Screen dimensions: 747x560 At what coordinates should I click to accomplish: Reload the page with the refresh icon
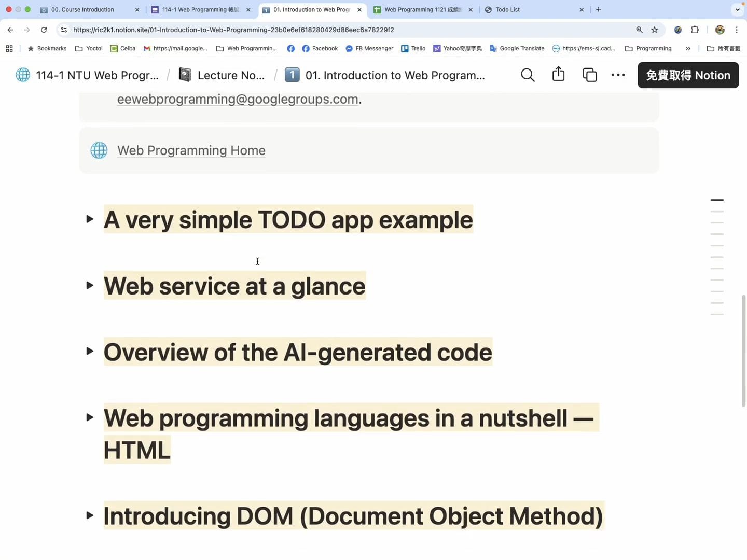coord(44,30)
